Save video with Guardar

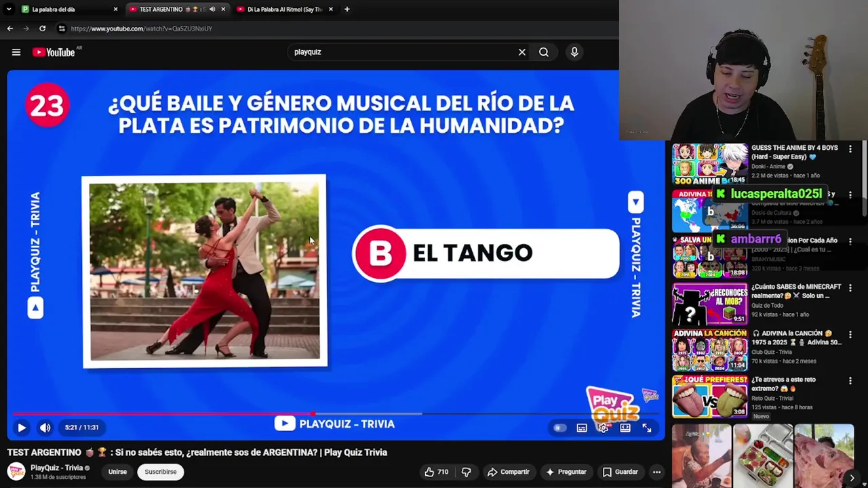tap(620, 472)
